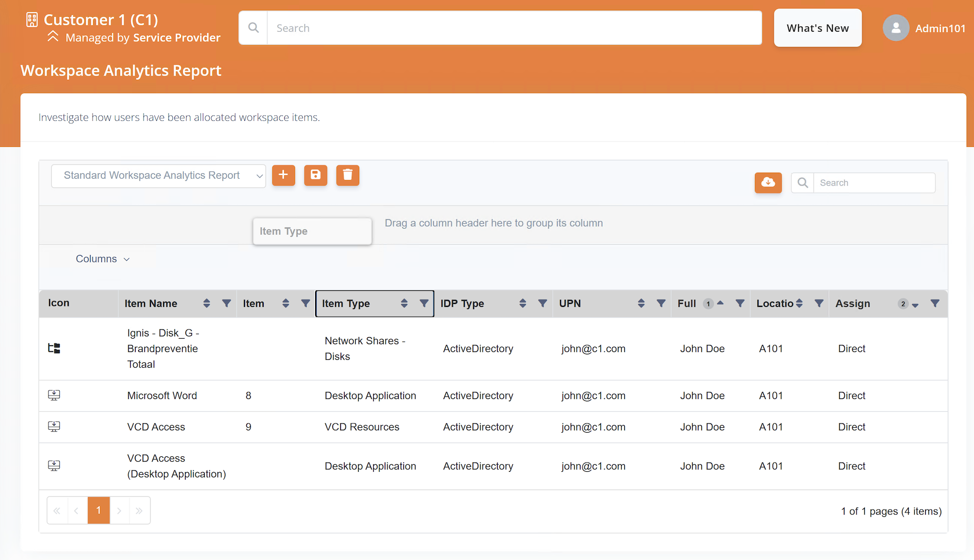
Task: Toggle sort on IDP Type column header
Action: [x=523, y=303]
